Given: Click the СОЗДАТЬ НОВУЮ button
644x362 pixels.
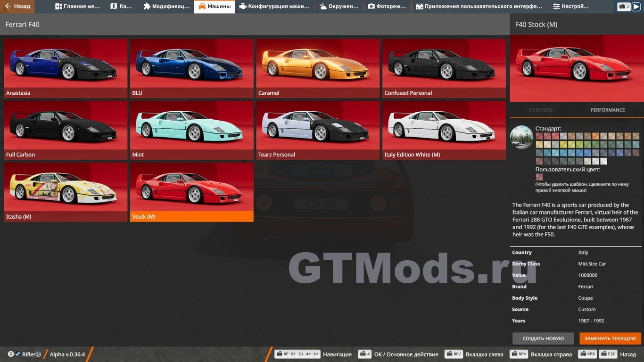Looking at the screenshot, I should tap(543, 338).
